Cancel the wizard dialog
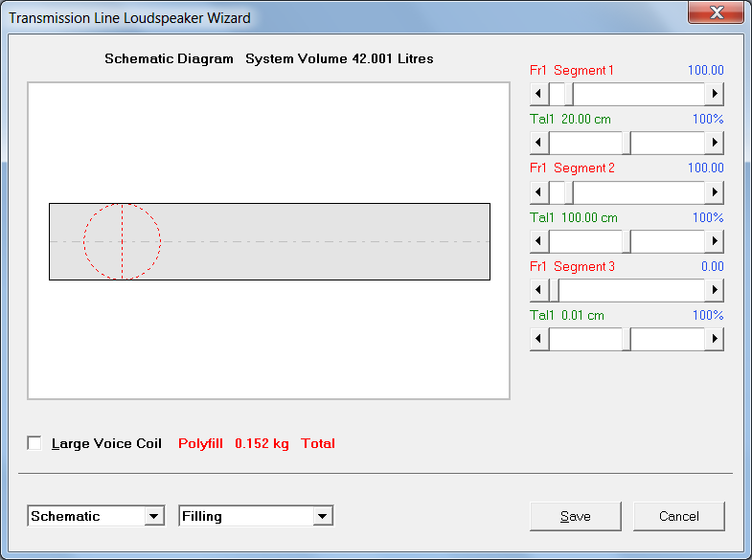Image resolution: width=752 pixels, height=560 pixels. pyautogui.click(x=679, y=516)
